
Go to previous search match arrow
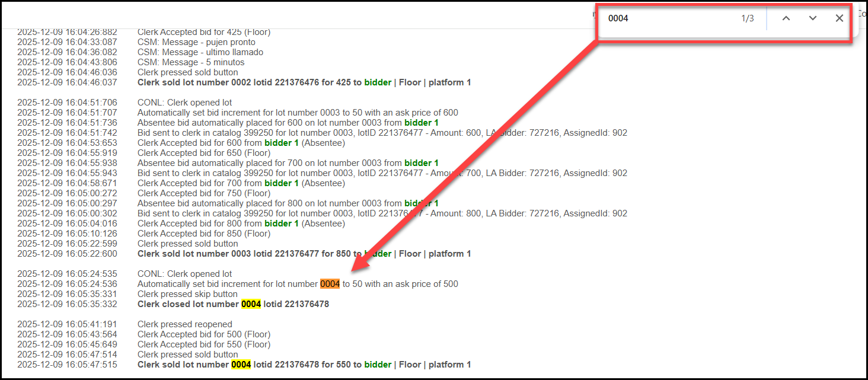[786, 18]
